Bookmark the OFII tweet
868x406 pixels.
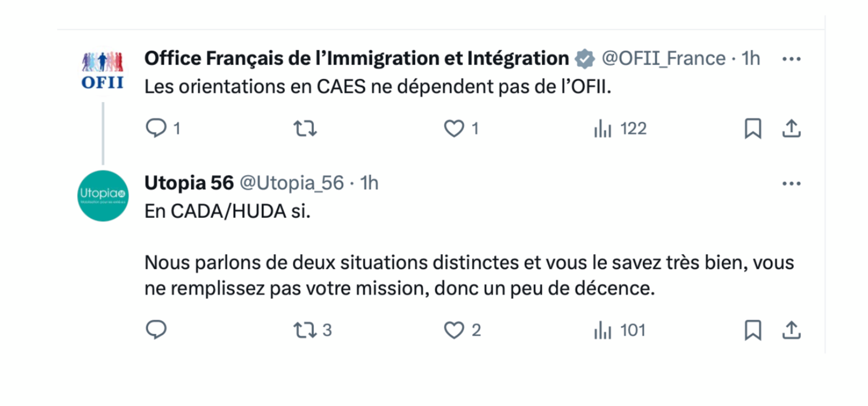click(753, 128)
